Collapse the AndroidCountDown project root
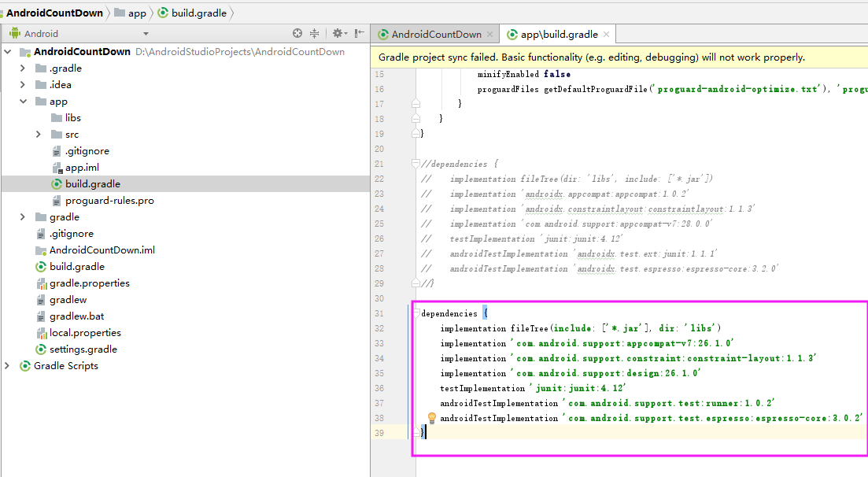This screenshot has width=868, height=477. click(8, 51)
